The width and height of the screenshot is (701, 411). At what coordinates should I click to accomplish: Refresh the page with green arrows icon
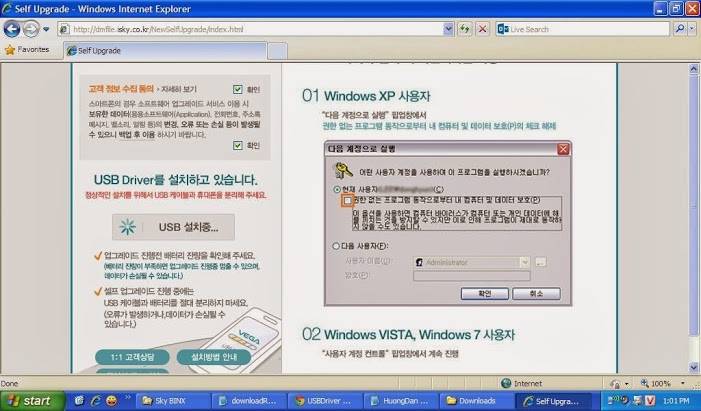point(465,29)
